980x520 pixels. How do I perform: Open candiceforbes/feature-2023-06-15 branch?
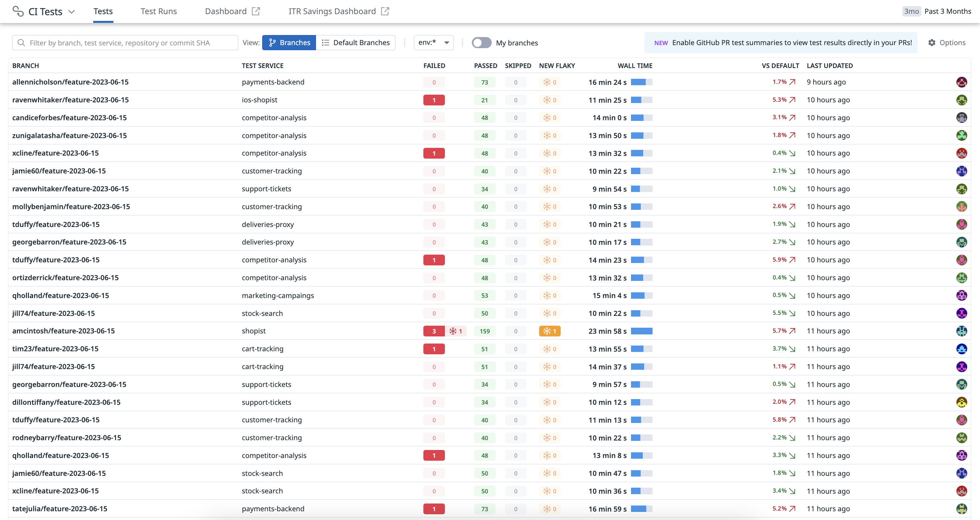(69, 118)
